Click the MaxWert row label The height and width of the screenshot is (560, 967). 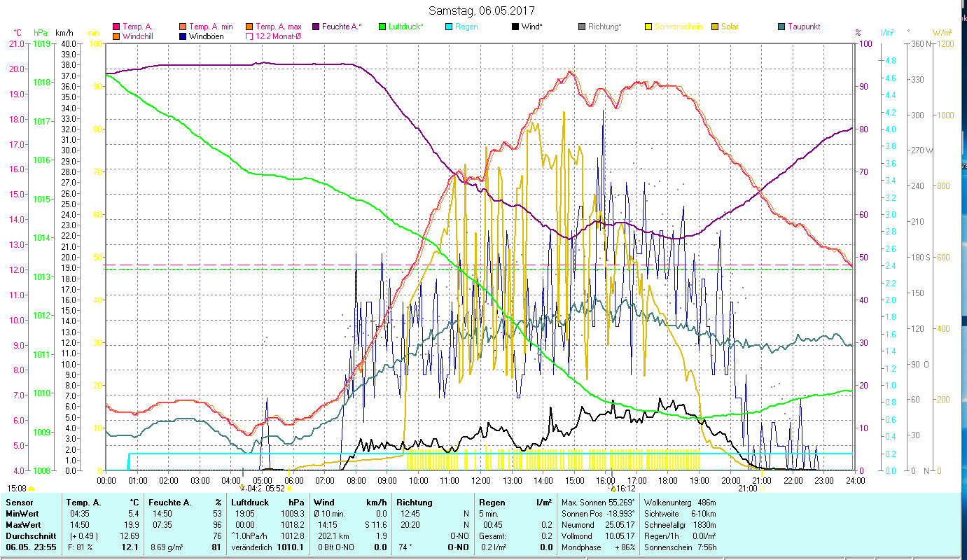coord(25,525)
